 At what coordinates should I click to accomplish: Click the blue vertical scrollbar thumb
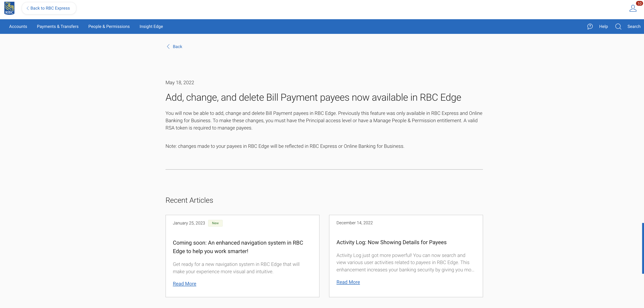coord(643,248)
